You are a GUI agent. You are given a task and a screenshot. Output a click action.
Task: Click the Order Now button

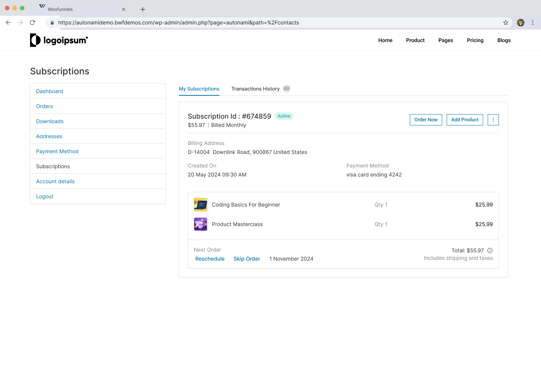click(426, 119)
